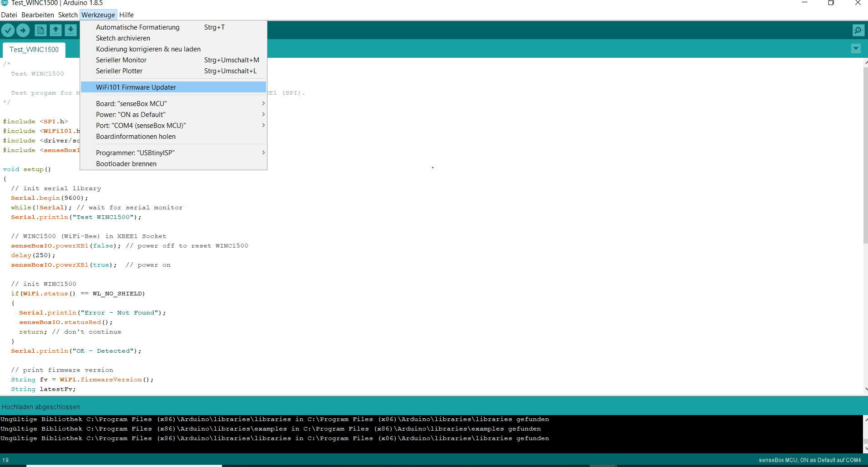Click the Verify sketch checkmark icon
The height and width of the screenshot is (467, 868).
8,30
